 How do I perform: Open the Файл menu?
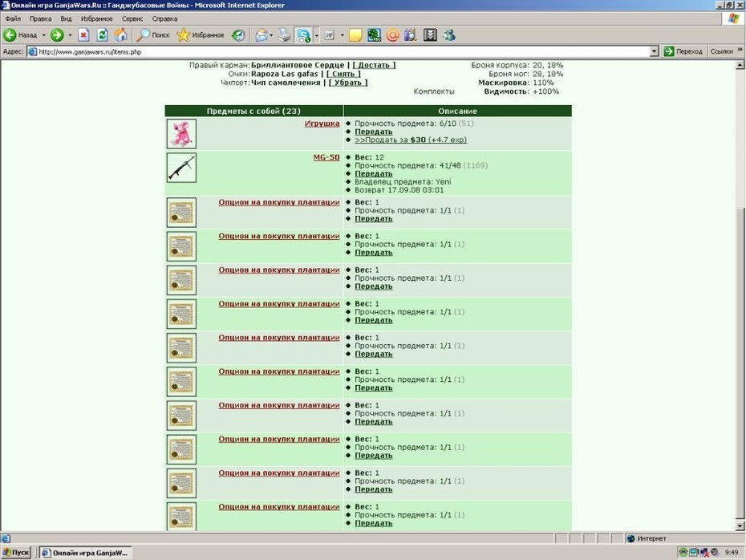coord(13,19)
